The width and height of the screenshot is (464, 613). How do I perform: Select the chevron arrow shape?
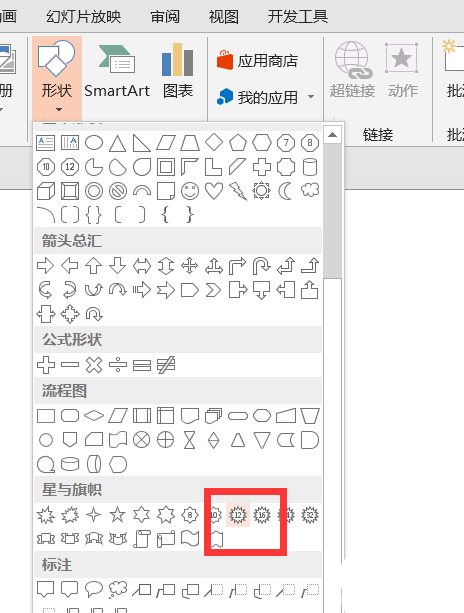click(x=213, y=290)
